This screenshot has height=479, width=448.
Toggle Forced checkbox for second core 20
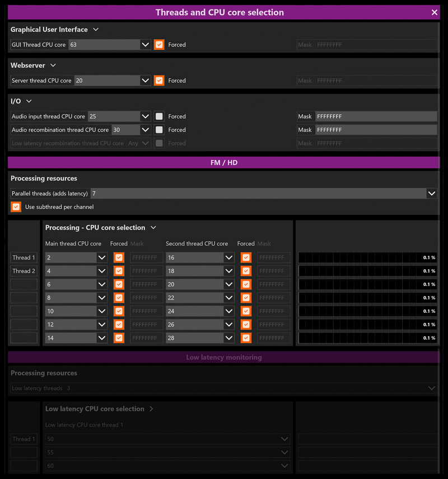pyautogui.click(x=246, y=284)
